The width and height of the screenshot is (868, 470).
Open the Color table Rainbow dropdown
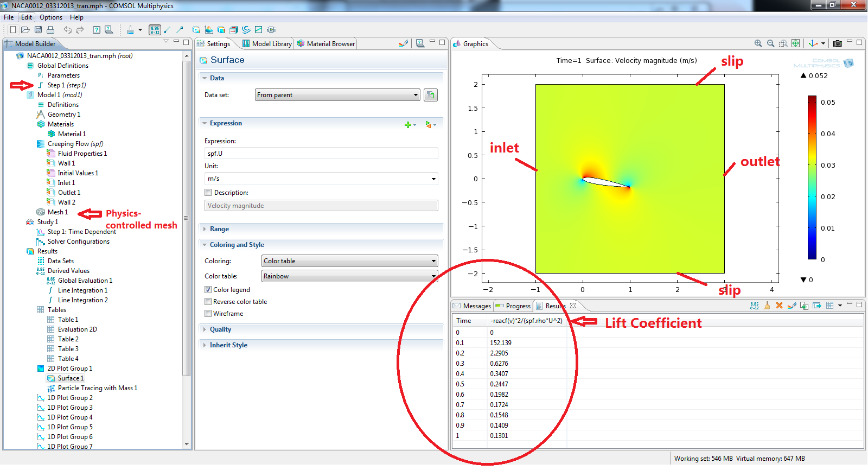point(349,276)
